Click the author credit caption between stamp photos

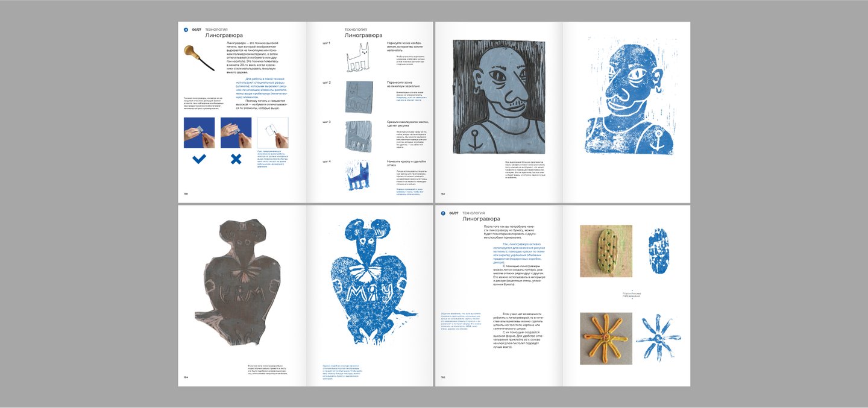tap(632, 295)
